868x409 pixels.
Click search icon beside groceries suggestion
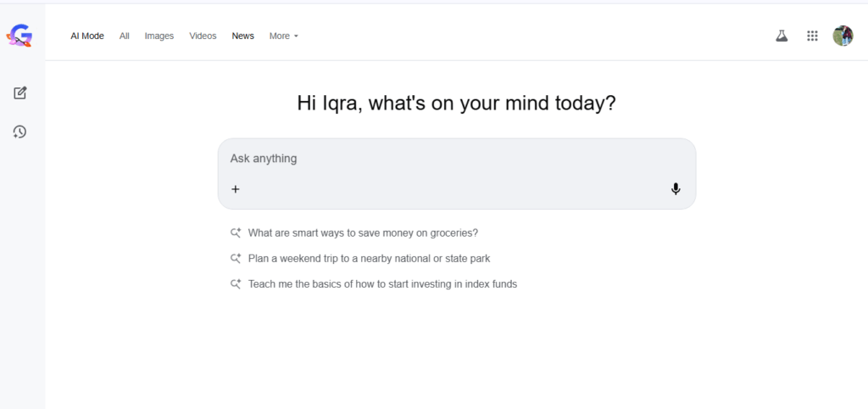236,233
